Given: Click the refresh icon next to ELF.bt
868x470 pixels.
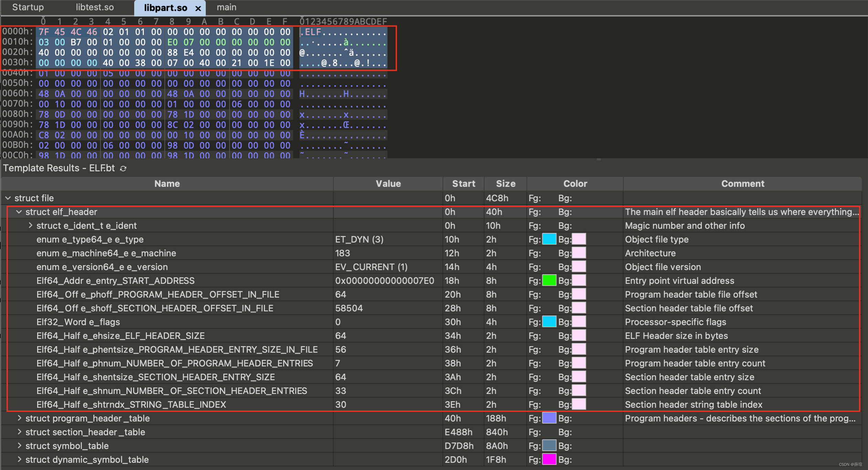Looking at the screenshot, I should [123, 169].
